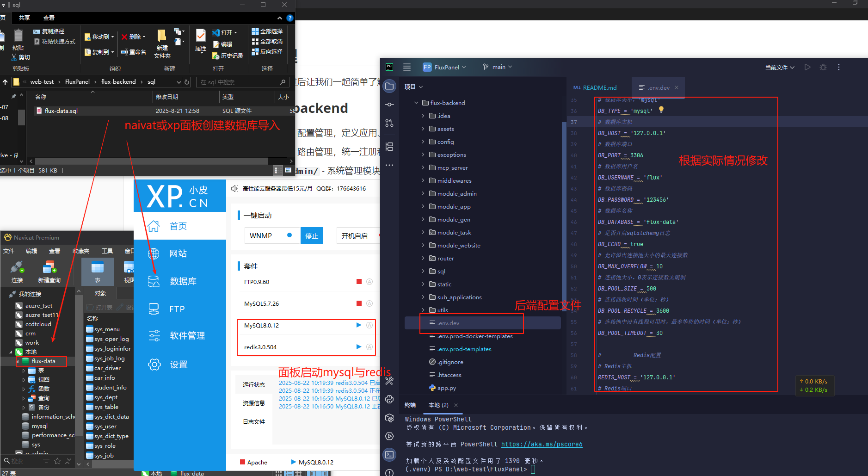Click the Navicat connection tree vertical scrollbar

(x=79, y=365)
